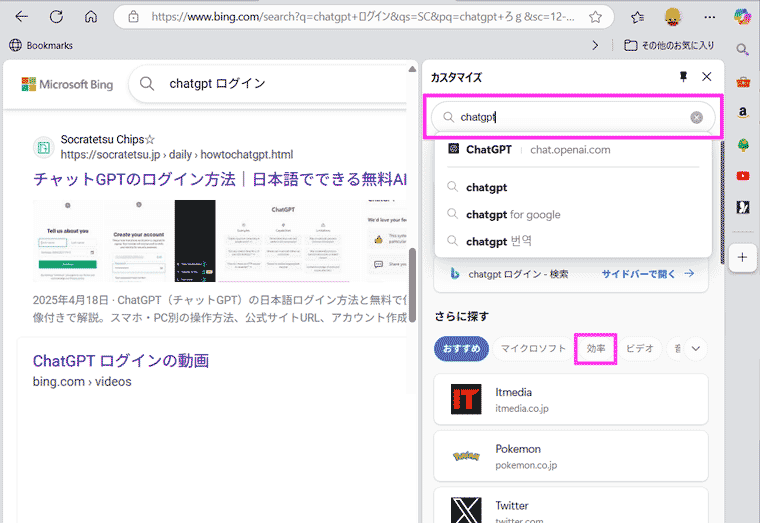Open その他のお気に入り folder
This screenshot has height=523, width=760.
(x=669, y=45)
